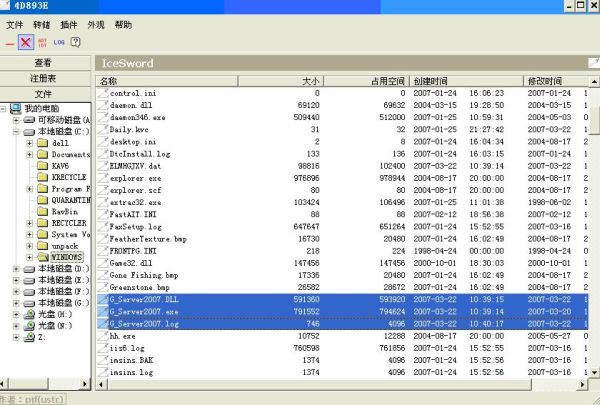Select the daemon.dll file row

tap(342, 105)
